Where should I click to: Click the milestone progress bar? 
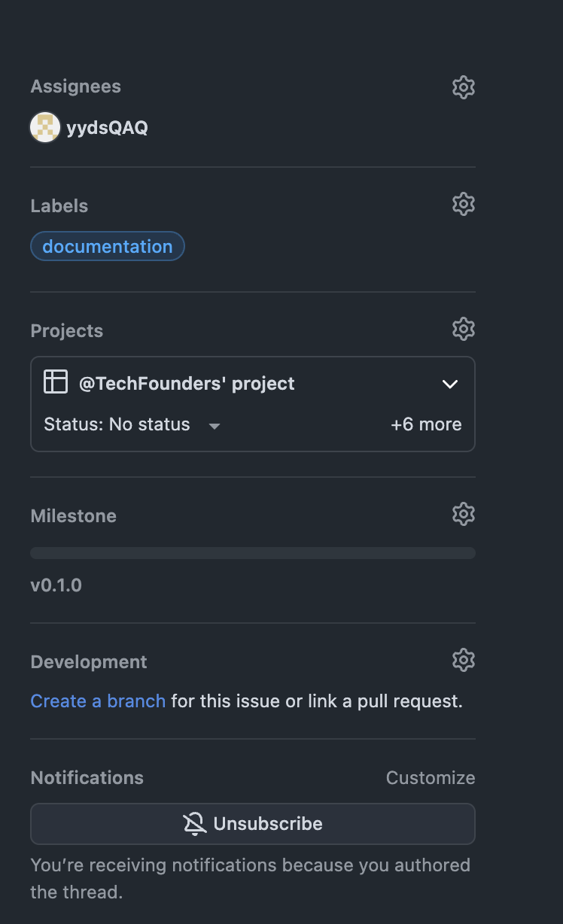(x=252, y=552)
